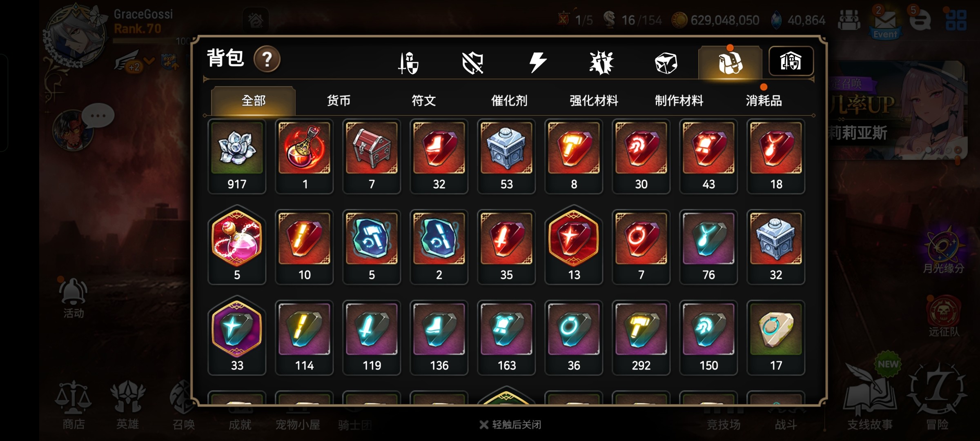Tap 轻触后关闭 to close backpack
The image size is (980, 441).
510,425
